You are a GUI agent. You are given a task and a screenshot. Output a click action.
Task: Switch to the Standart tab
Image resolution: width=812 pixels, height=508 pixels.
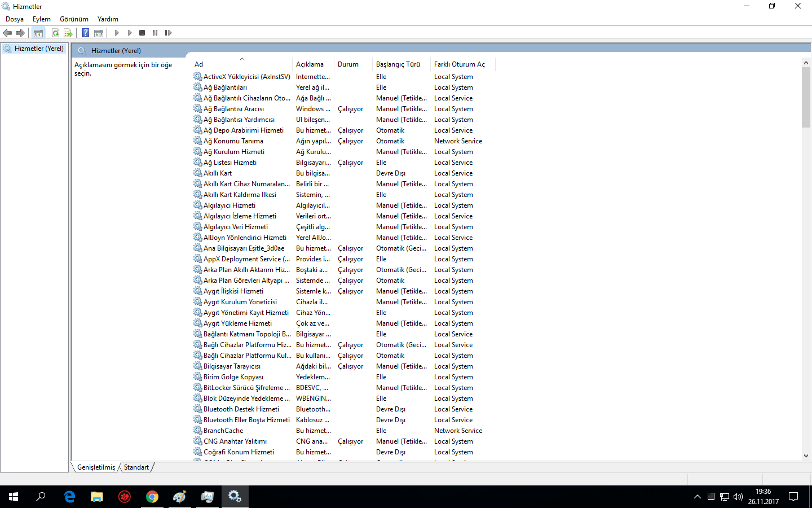[136, 467]
